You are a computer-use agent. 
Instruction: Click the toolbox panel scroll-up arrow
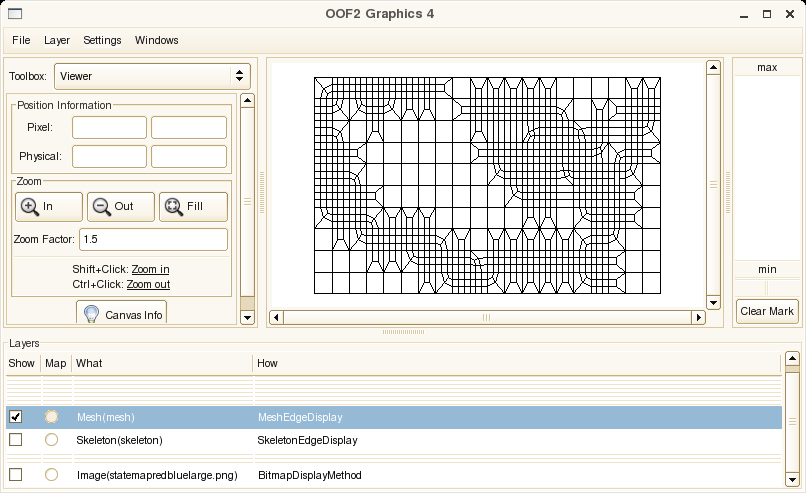tap(247, 100)
